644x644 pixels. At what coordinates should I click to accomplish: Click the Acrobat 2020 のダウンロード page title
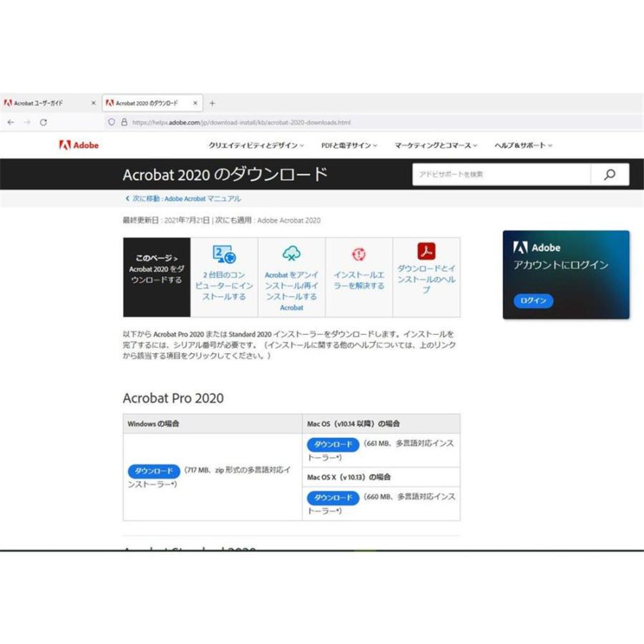coord(225,175)
